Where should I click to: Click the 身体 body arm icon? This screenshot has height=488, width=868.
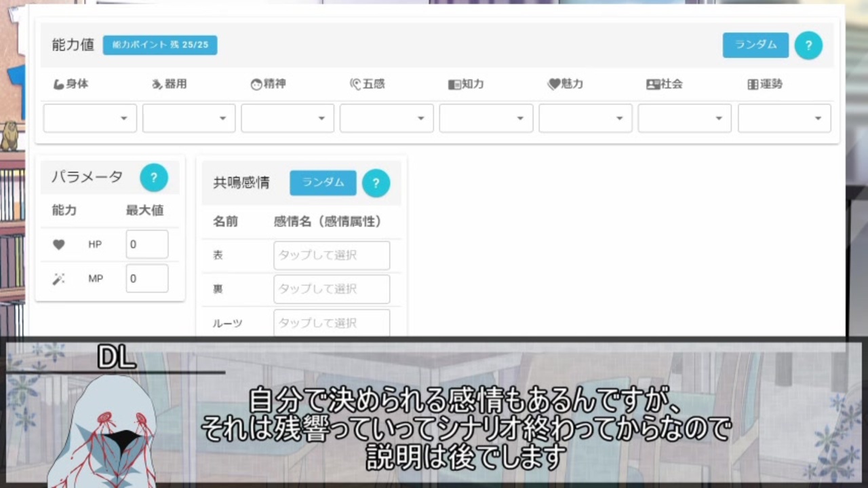[x=58, y=85]
